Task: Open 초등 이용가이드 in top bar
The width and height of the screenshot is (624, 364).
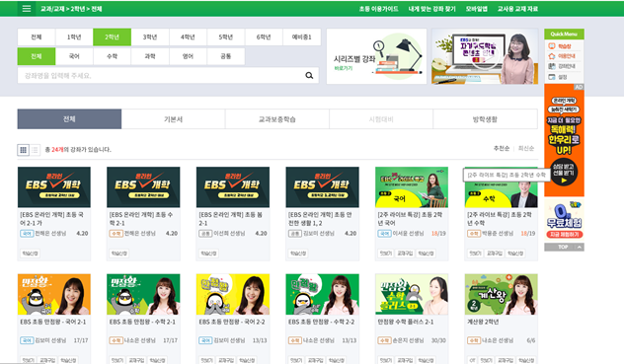Action: coord(378,9)
